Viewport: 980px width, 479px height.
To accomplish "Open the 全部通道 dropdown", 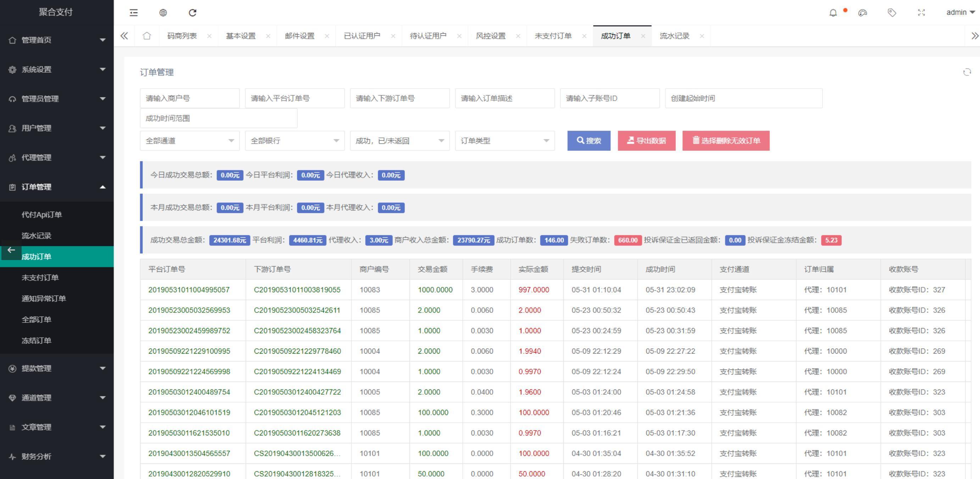I will 189,141.
